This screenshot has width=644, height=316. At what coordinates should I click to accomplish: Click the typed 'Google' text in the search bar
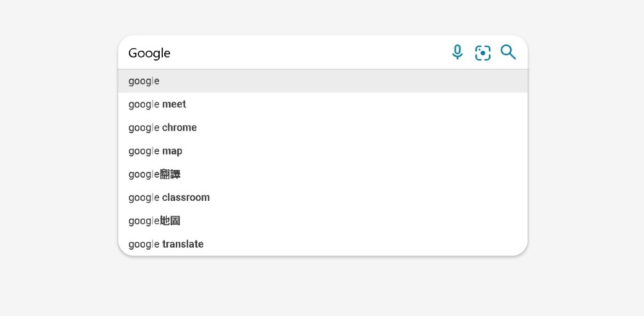tap(149, 53)
